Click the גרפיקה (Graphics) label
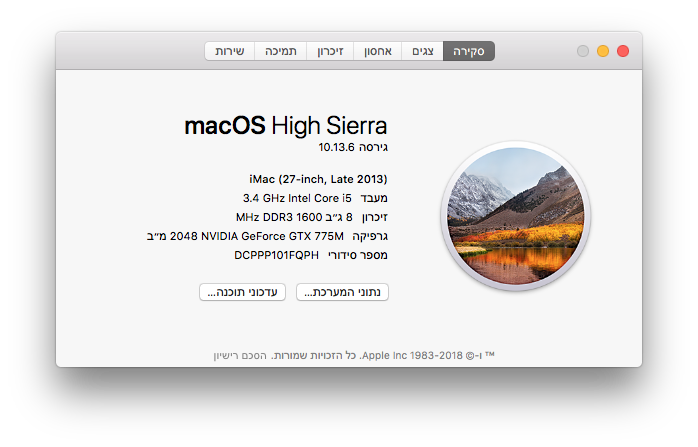 (370, 236)
